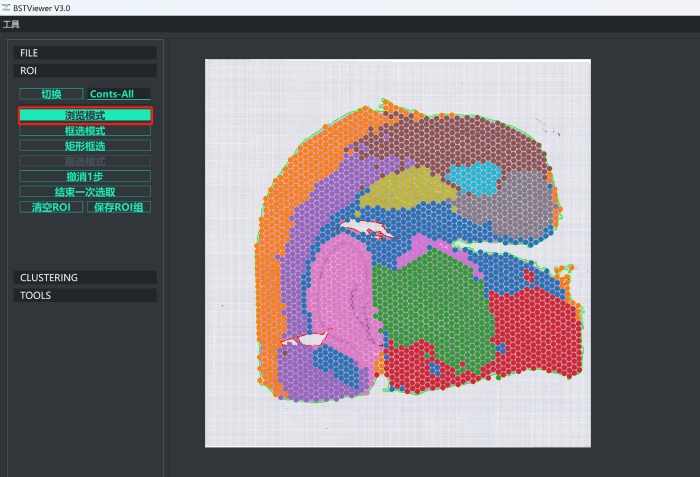Collapse the ROI section
The height and width of the screenshot is (477, 700).
[85, 71]
